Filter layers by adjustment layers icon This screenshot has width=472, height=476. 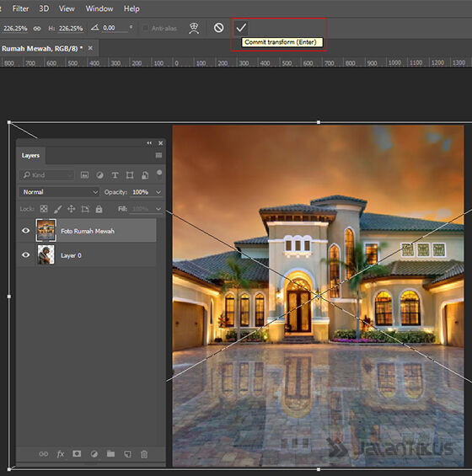99,175
